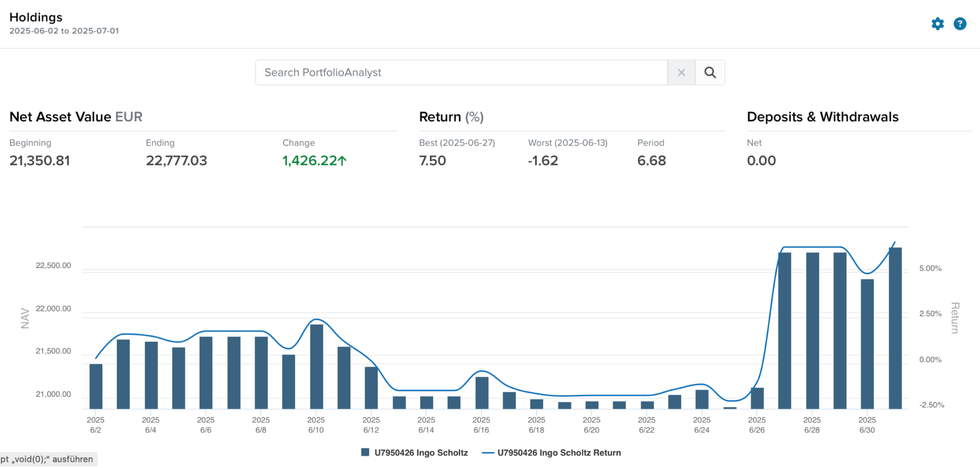Open the settings gear icon
This screenshot has height=468, width=980.
pos(938,24)
